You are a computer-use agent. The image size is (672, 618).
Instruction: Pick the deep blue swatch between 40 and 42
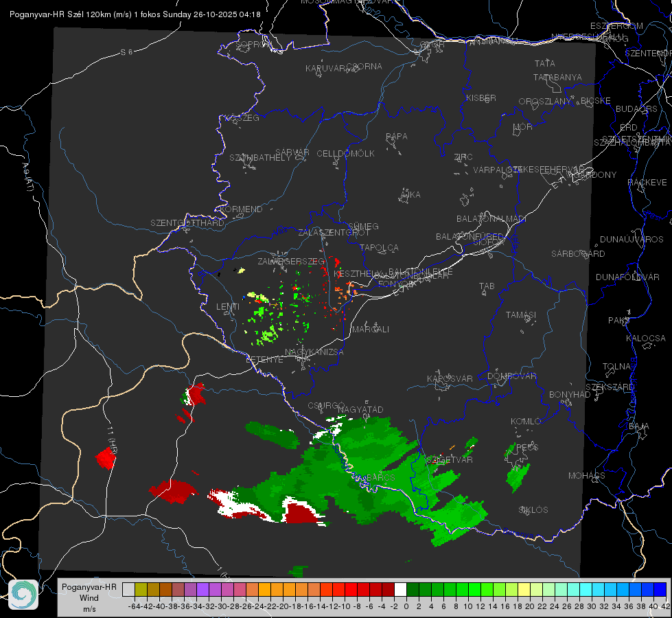coord(660,590)
